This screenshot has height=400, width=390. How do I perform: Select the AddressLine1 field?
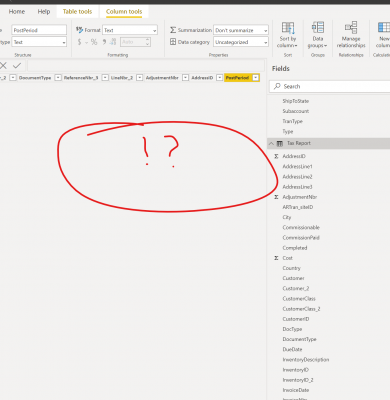click(297, 166)
